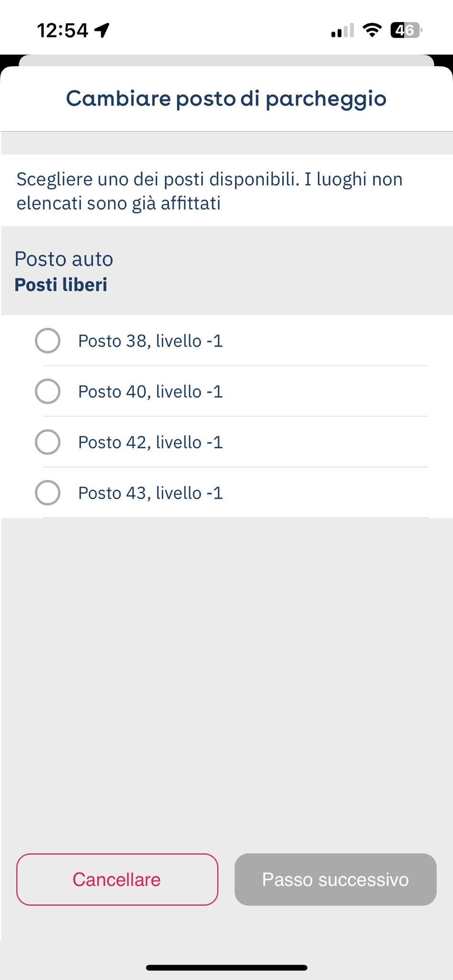Tap the battery indicator showing 46
The width and height of the screenshot is (453, 980).
[x=406, y=30]
